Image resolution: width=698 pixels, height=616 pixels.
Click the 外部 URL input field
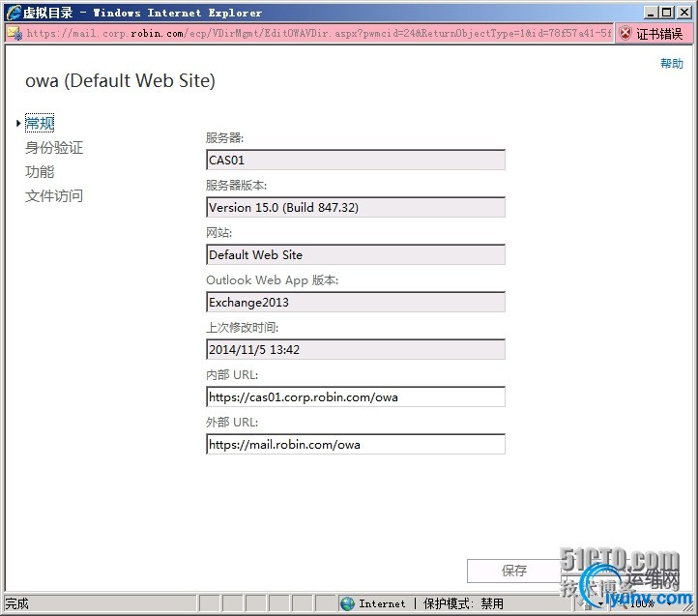tap(356, 444)
